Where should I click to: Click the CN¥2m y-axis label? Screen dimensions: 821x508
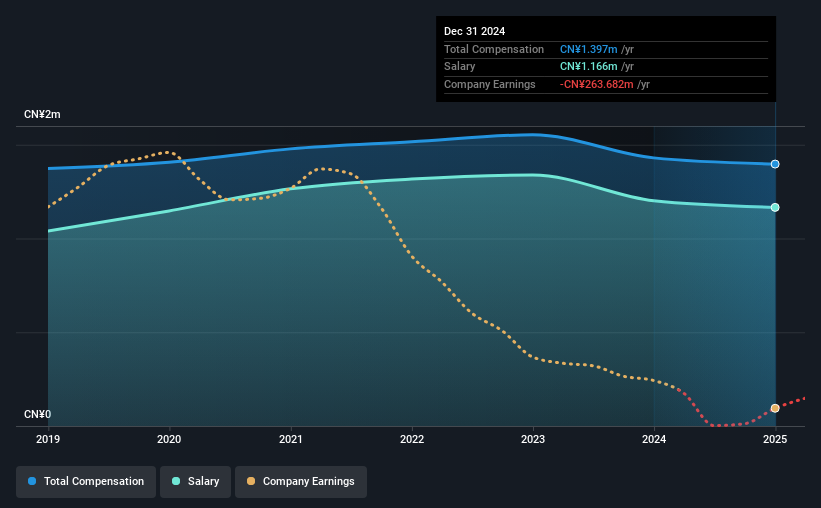pyautogui.click(x=42, y=115)
